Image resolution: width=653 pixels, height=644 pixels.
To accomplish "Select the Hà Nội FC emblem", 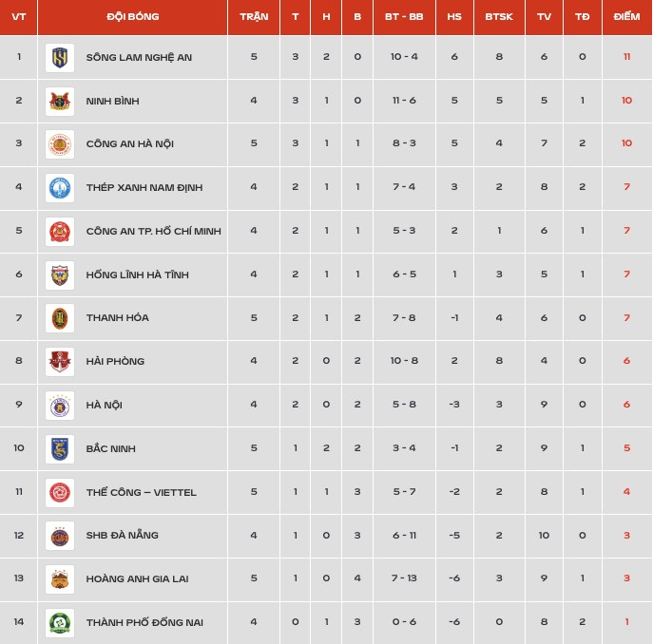I will tap(60, 405).
